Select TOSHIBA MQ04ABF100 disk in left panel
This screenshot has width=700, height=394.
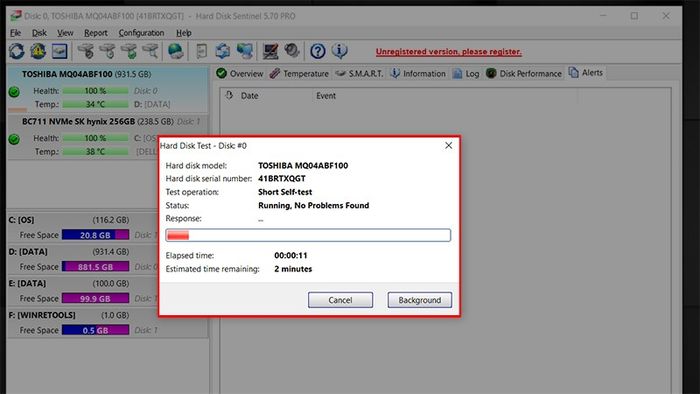[x=108, y=89]
